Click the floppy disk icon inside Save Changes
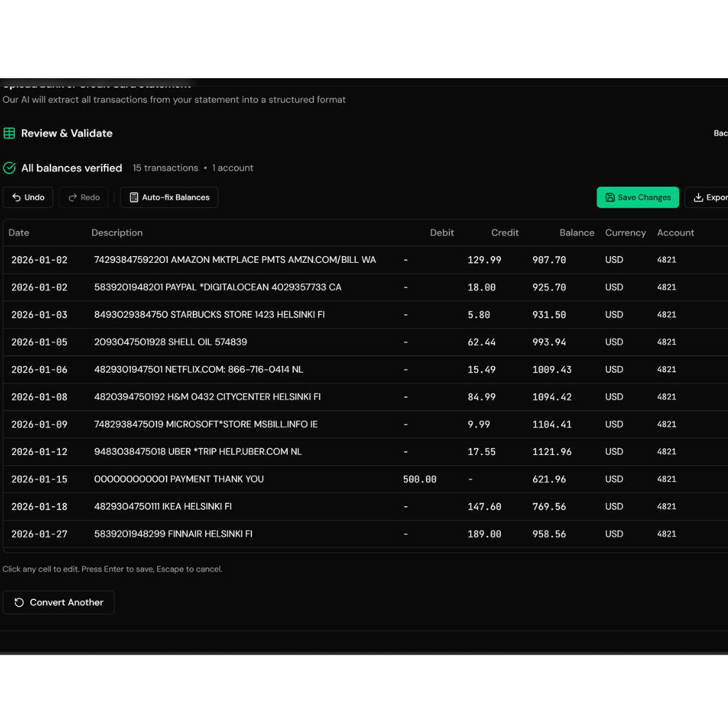Viewport: 728px width, 728px height. point(611,197)
